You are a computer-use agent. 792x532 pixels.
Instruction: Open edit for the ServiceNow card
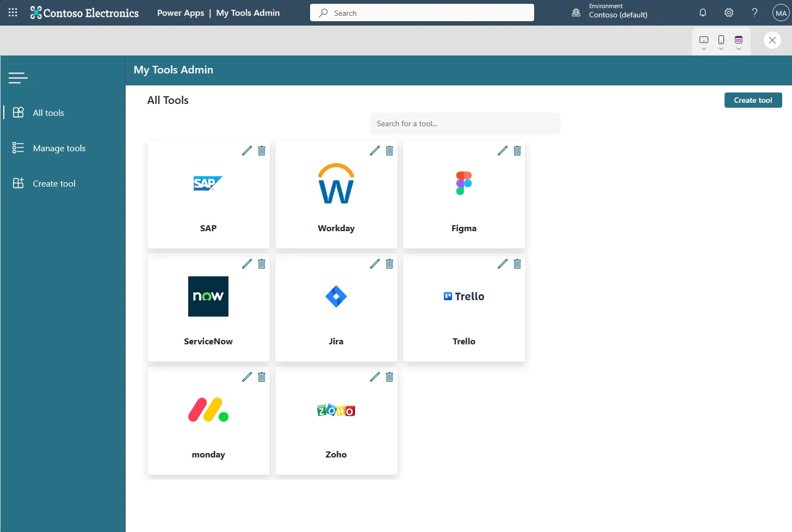tap(247, 264)
